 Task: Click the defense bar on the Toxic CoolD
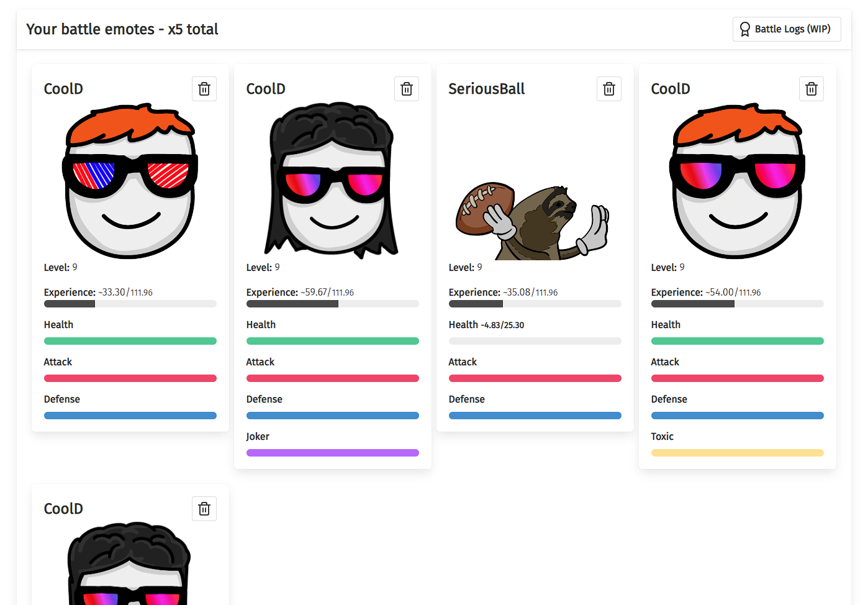(x=738, y=416)
